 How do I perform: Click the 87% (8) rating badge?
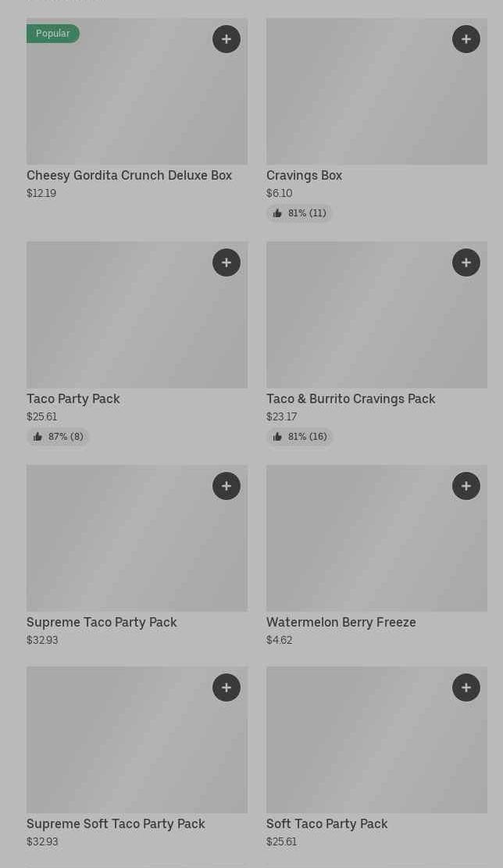pyautogui.click(x=59, y=437)
